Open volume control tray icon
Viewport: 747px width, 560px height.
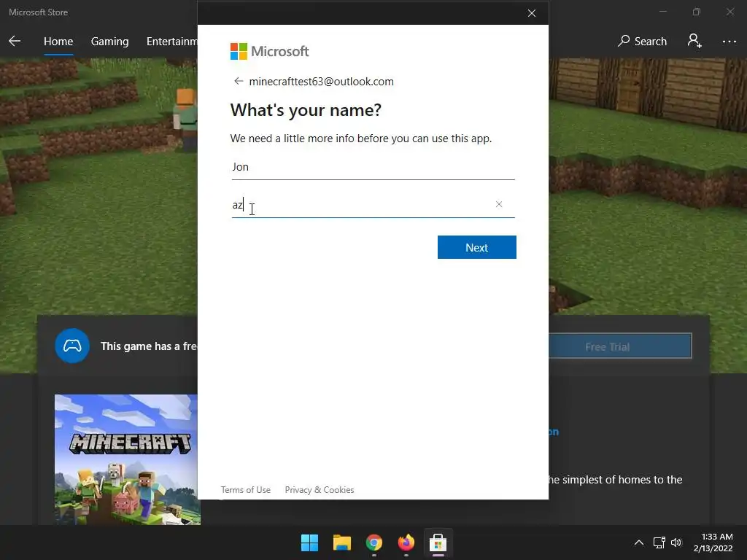pyautogui.click(x=676, y=542)
